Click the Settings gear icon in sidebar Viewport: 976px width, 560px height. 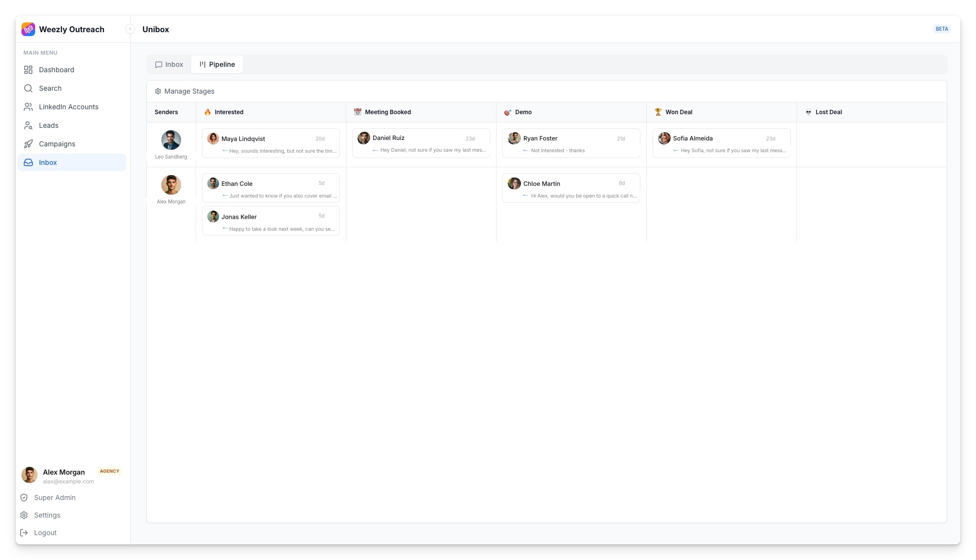24,515
